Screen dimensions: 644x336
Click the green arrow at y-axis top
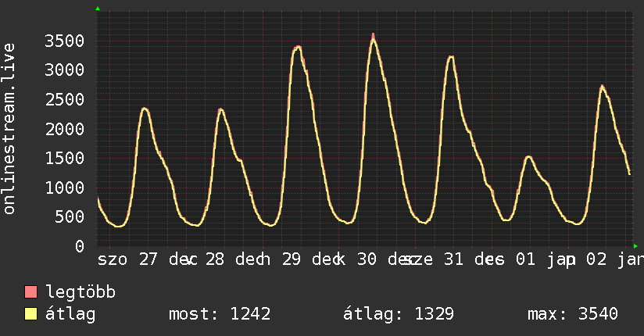98,9
